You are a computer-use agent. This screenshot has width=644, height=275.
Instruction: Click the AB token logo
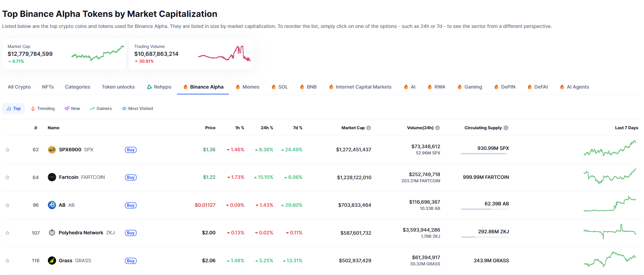pos(52,205)
